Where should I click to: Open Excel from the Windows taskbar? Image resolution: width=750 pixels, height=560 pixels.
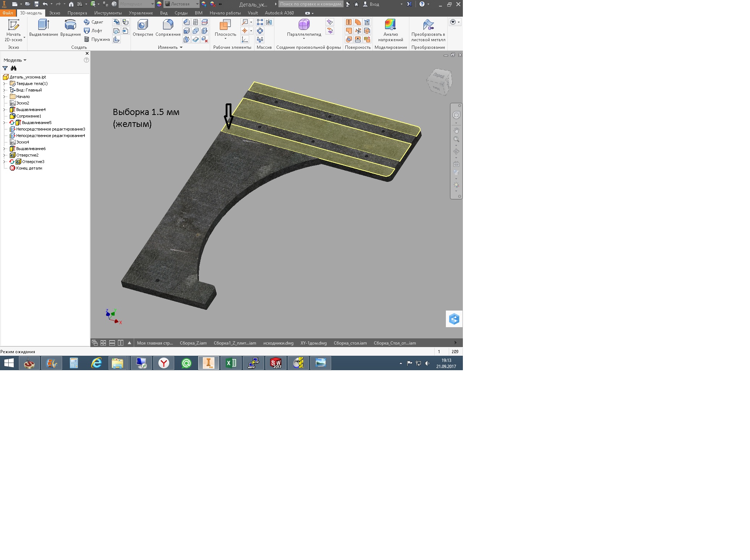click(x=231, y=363)
